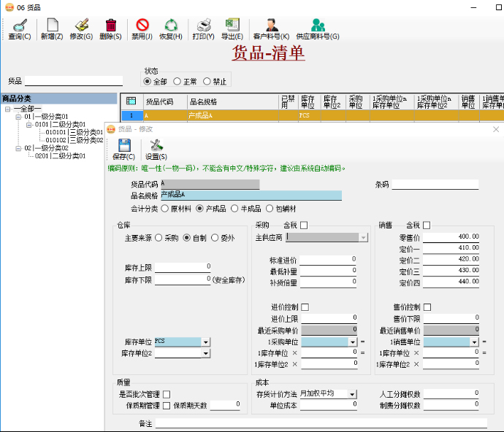Screen dimensions: 504x432
Task: Click the 打印 printer icon
Action: coord(203,26)
